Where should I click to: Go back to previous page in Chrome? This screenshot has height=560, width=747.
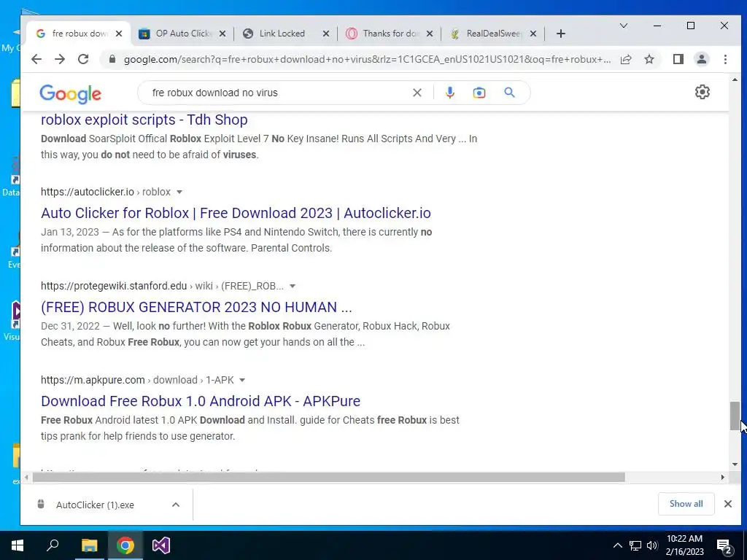coord(36,59)
